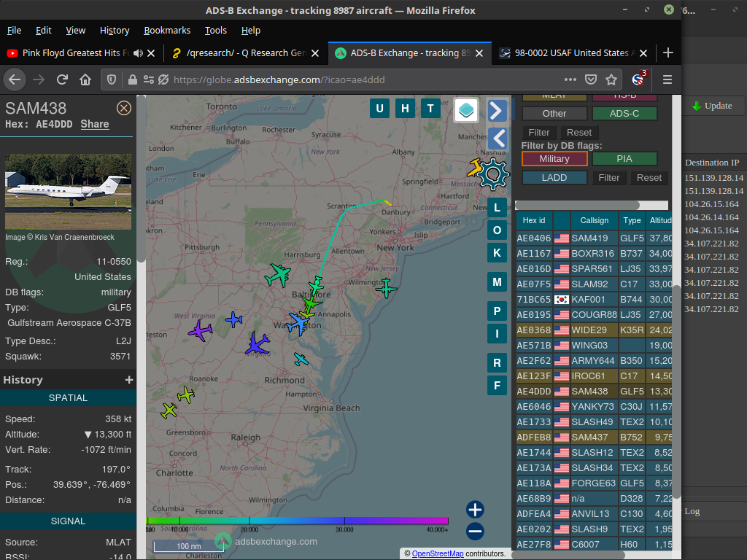Viewport: 747px width, 560px height.
Task: Switch to 98-0002 USAF tab
Action: pyautogui.click(x=572, y=52)
